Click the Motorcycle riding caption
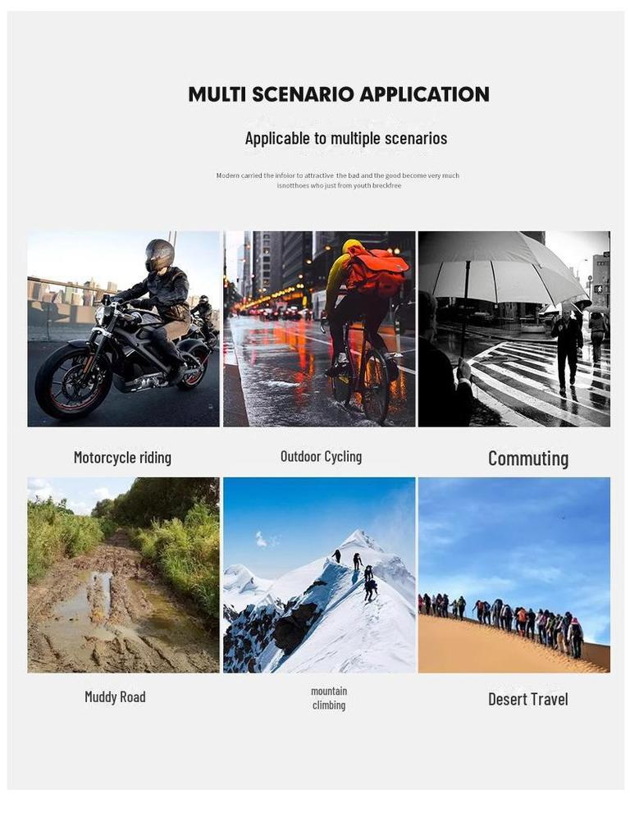Image resolution: width=630 pixels, height=840 pixels. point(123,458)
